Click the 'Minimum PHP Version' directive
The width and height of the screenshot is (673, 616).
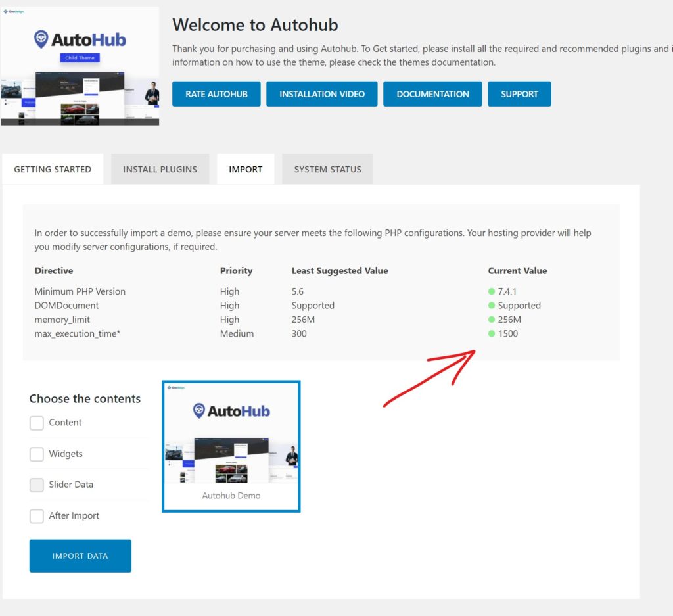point(80,291)
